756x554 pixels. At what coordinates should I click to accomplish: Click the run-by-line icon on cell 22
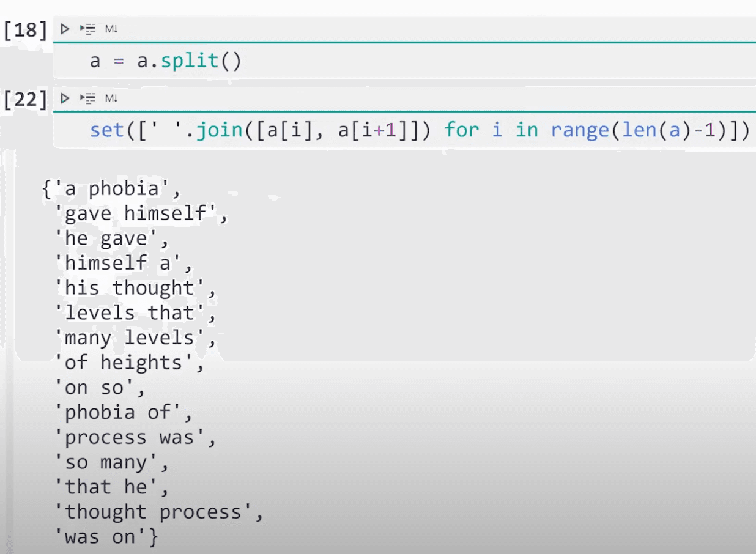click(88, 98)
